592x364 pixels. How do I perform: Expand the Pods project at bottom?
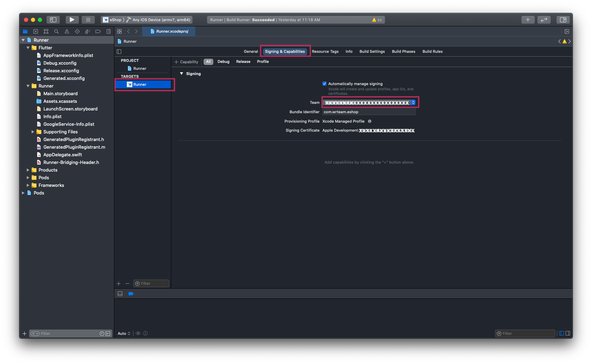(23, 193)
